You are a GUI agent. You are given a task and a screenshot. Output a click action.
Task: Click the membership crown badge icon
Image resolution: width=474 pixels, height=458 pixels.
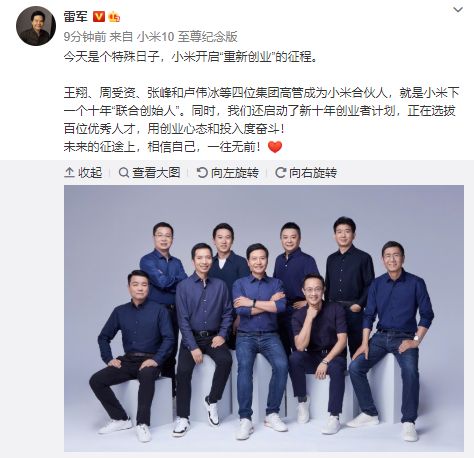[x=114, y=16]
